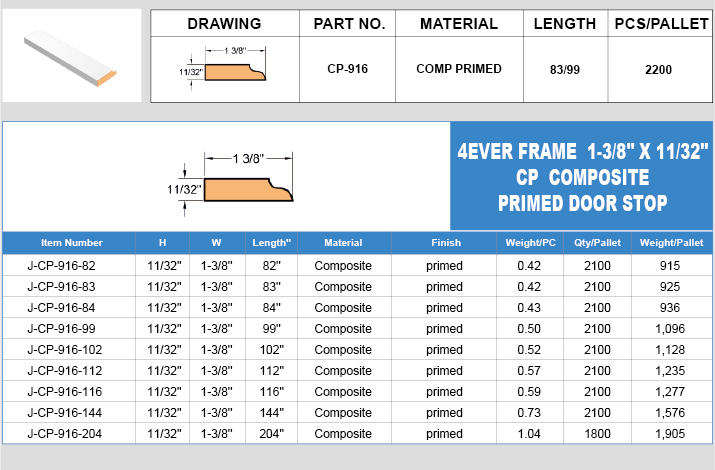Click pallet weight 925
Screen dimensions: 715x470
[670, 287]
